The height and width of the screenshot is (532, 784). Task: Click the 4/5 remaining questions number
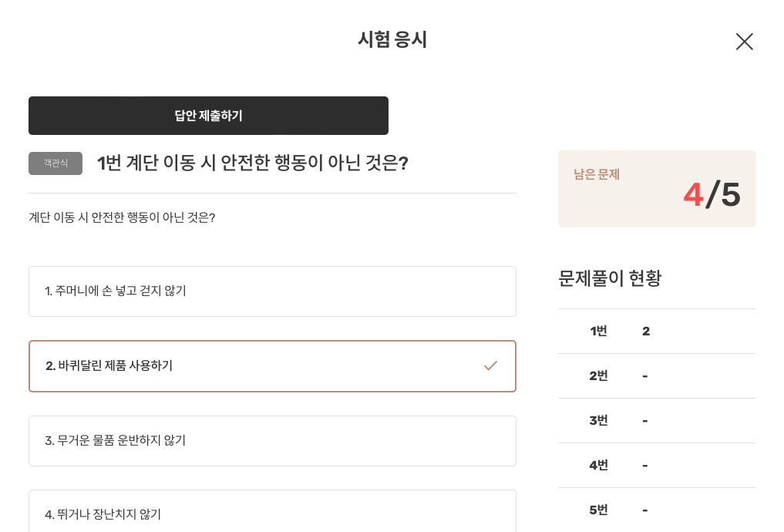(x=711, y=194)
